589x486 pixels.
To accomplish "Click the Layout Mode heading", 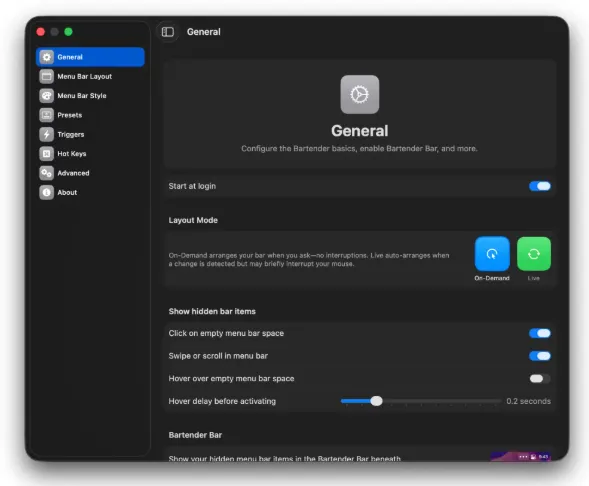I will (193, 220).
